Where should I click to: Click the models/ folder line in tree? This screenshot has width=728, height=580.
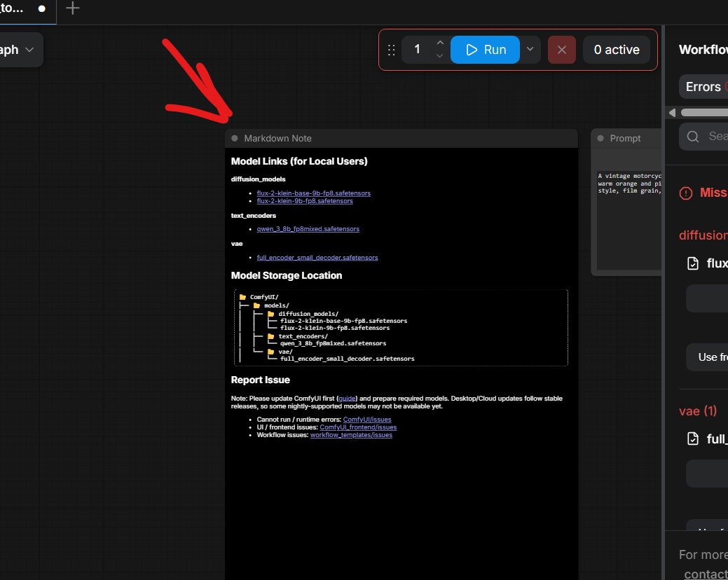pos(271,305)
